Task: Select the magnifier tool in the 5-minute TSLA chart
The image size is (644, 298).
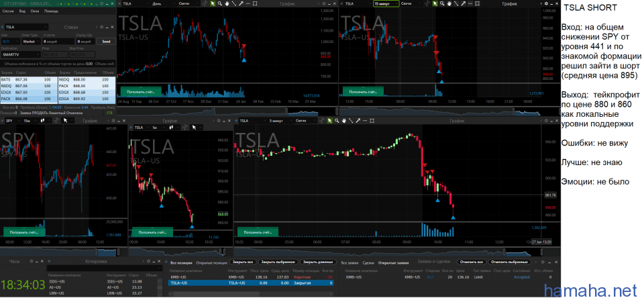Action: pos(336,121)
